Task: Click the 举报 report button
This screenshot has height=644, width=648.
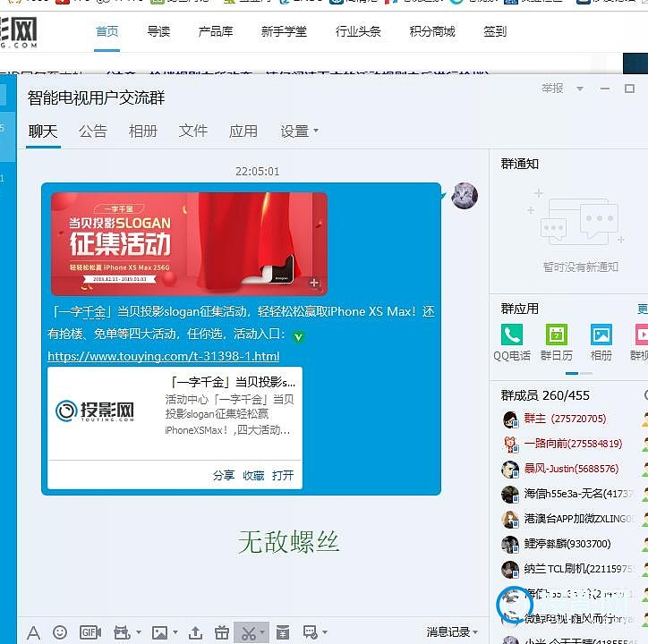Action: pos(552,88)
